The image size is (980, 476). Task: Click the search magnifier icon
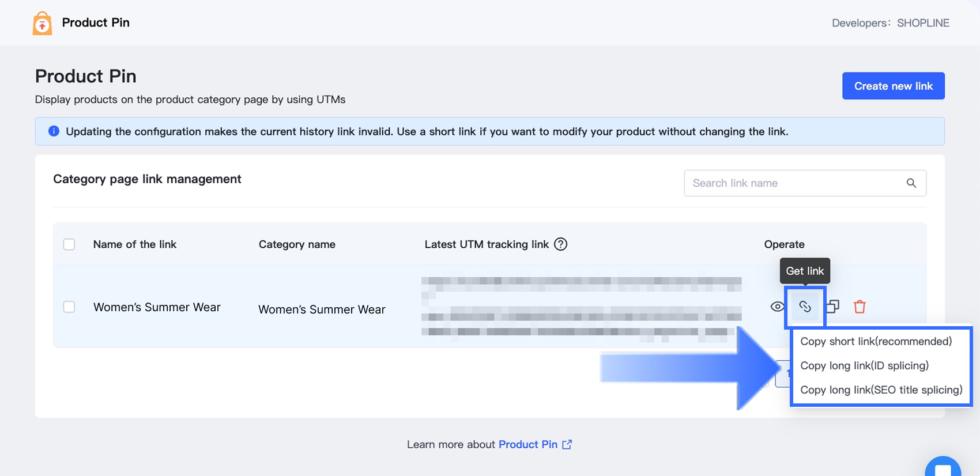click(911, 183)
